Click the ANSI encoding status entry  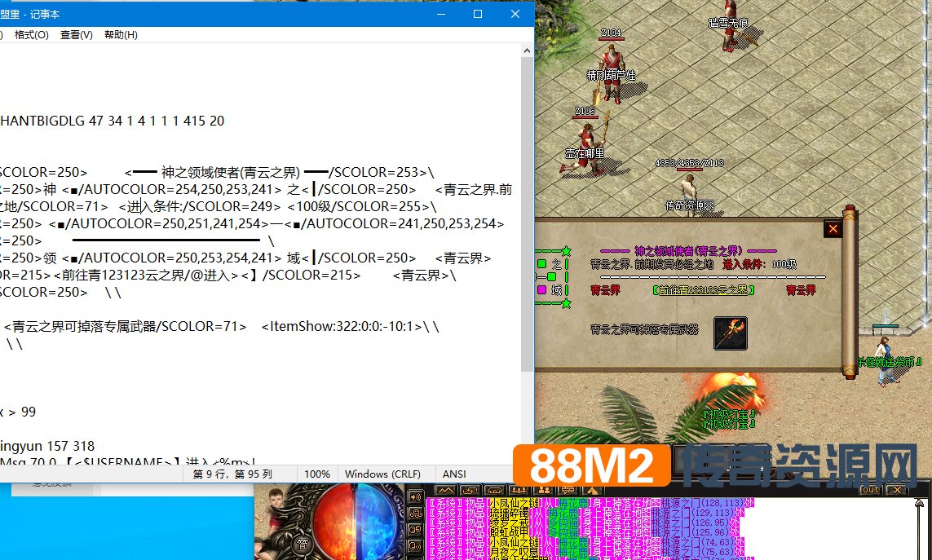[x=454, y=474]
